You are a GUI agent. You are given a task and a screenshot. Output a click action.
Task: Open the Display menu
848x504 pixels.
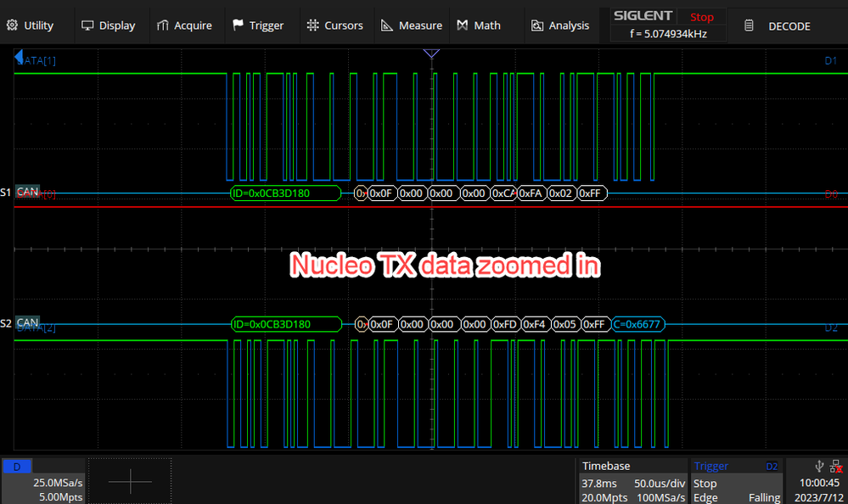(108, 25)
